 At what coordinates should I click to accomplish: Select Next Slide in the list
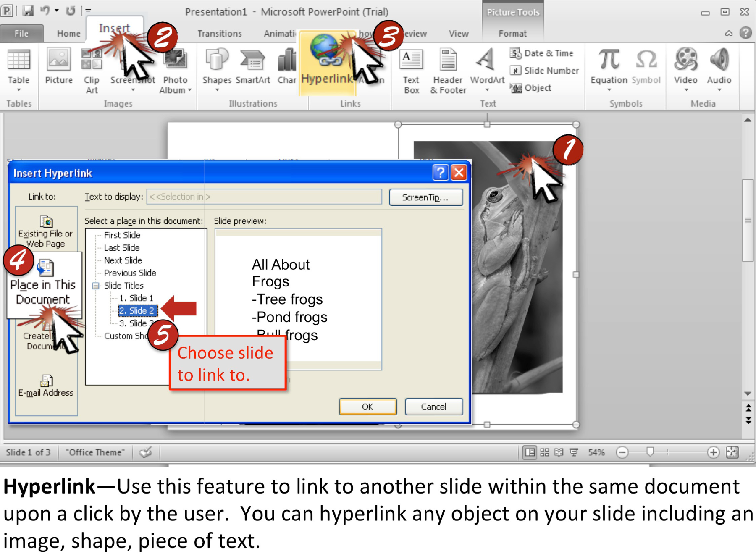(123, 260)
